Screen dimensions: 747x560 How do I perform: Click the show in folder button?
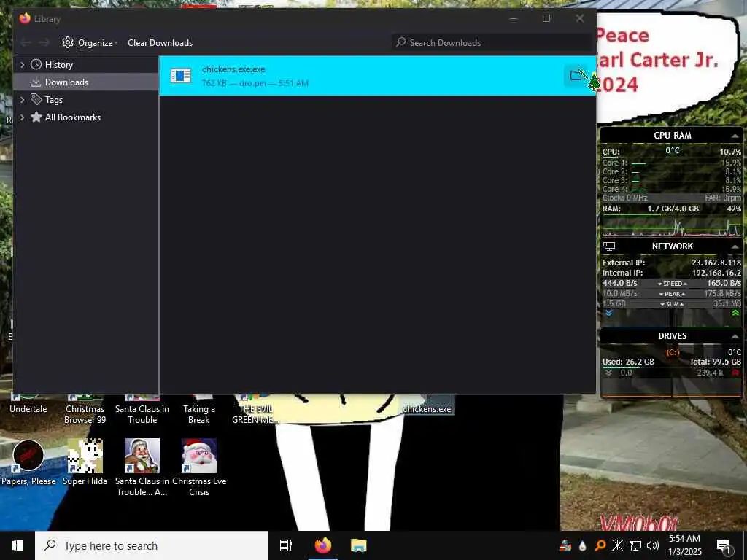pos(576,75)
